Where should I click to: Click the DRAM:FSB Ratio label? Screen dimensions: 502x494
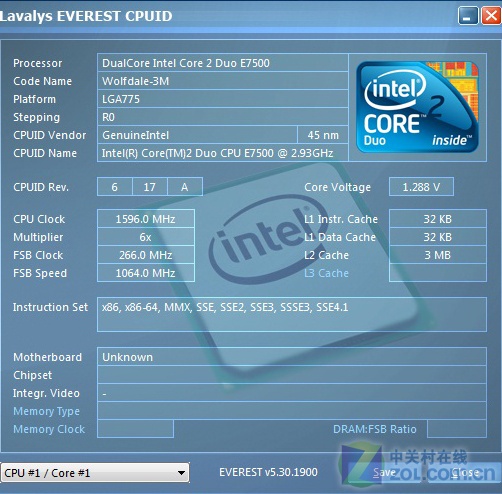(375, 429)
